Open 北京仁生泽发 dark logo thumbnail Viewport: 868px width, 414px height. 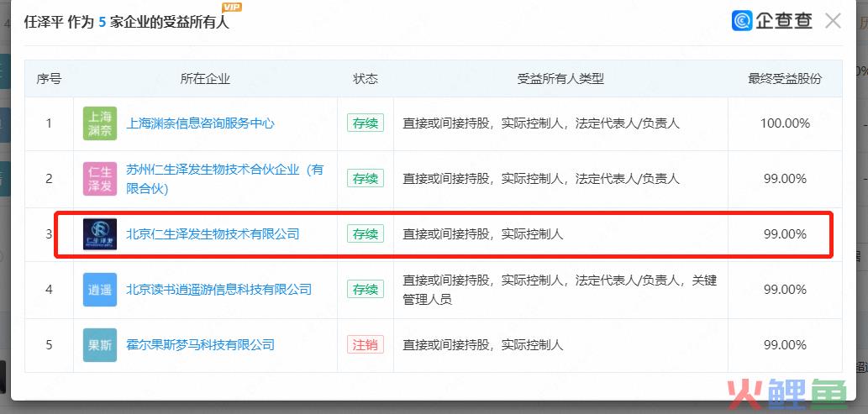point(100,234)
